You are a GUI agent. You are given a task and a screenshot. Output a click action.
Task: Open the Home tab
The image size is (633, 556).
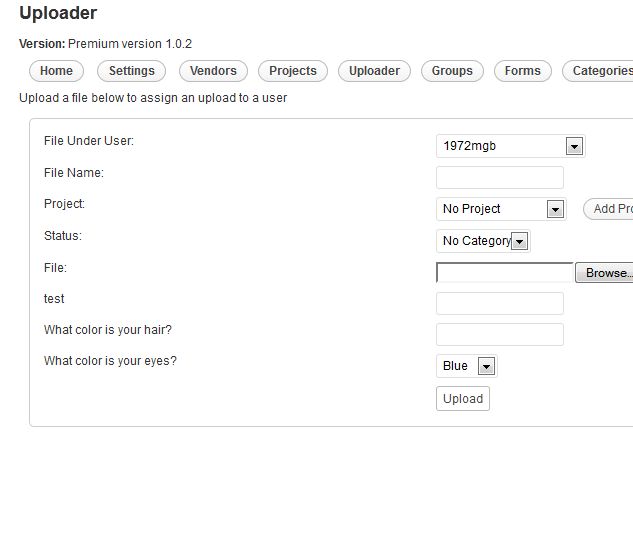56,71
